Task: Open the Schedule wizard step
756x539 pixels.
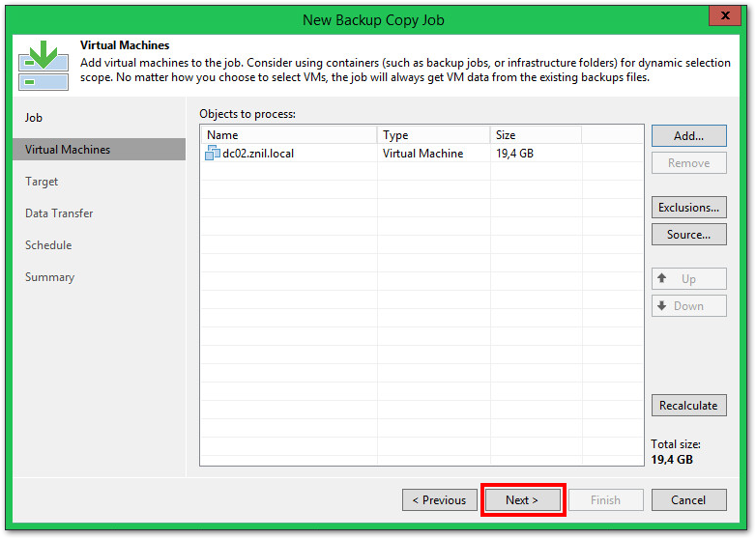Action: point(48,245)
